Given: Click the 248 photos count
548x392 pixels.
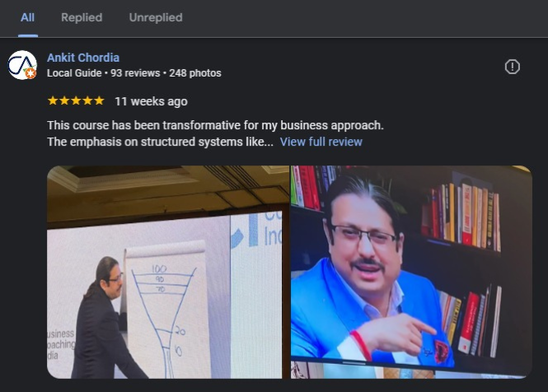Looking at the screenshot, I should tap(195, 73).
